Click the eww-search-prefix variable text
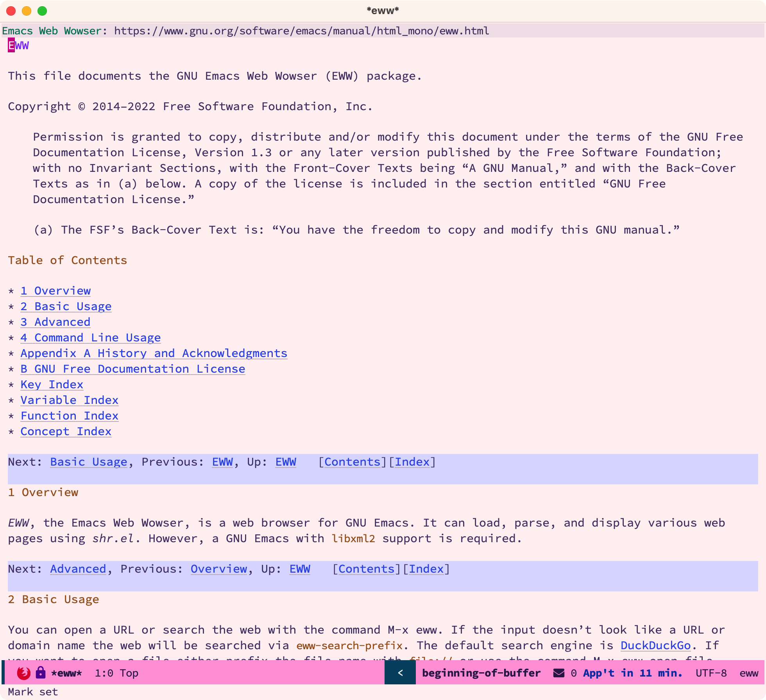The width and height of the screenshot is (766, 700). pyautogui.click(x=349, y=645)
